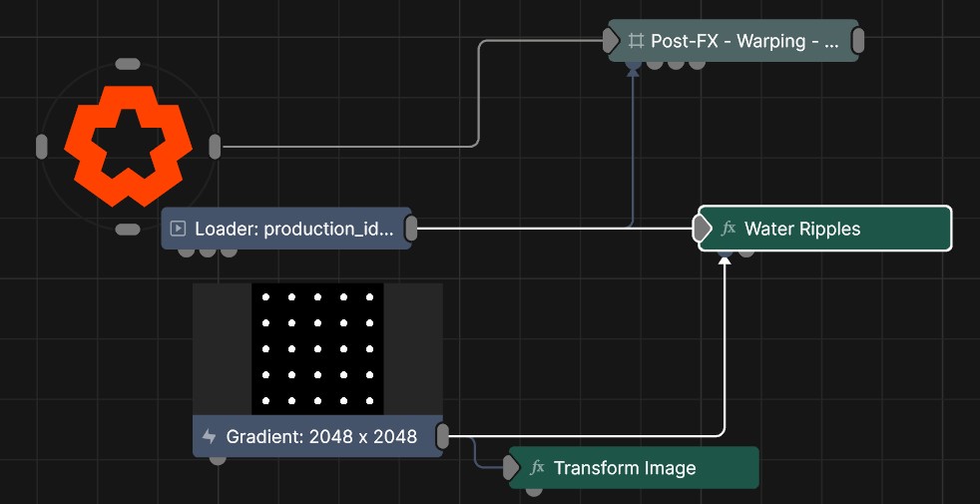Click the left-side port of the orange logo node
The width and height of the screenshot is (980, 504).
click(41, 146)
